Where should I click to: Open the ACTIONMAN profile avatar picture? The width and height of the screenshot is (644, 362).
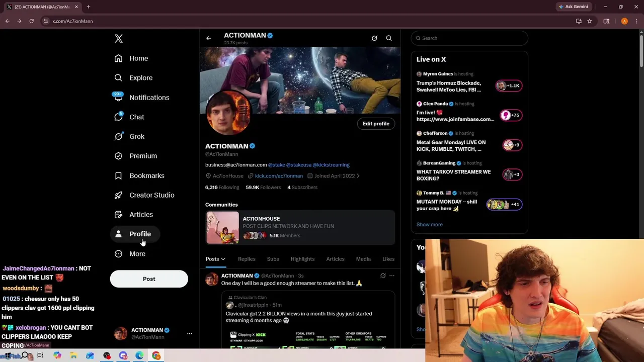coord(228,113)
